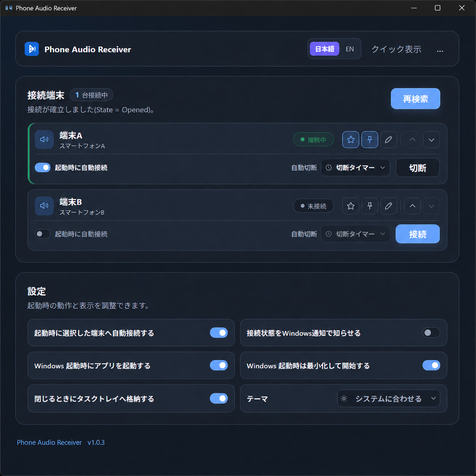Click the 未接続 status badge

(314, 206)
